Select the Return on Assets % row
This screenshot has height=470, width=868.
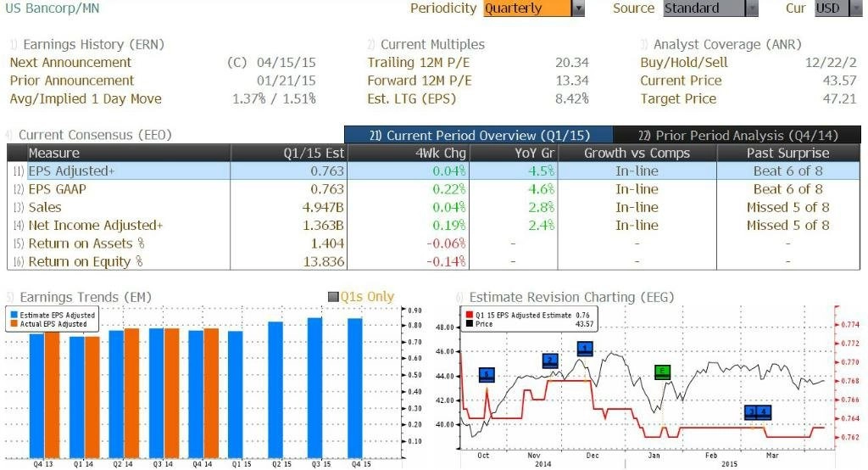(433, 243)
